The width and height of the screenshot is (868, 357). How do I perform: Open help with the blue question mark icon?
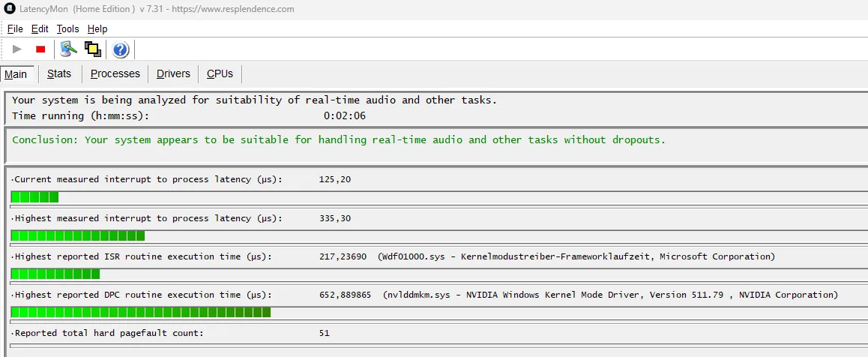point(120,49)
